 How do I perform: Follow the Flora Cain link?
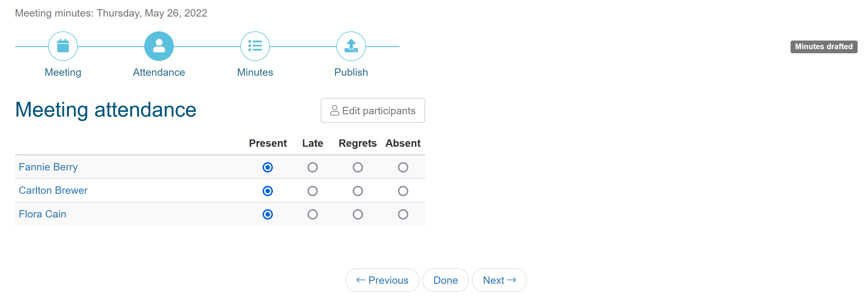click(x=43, y=214)
